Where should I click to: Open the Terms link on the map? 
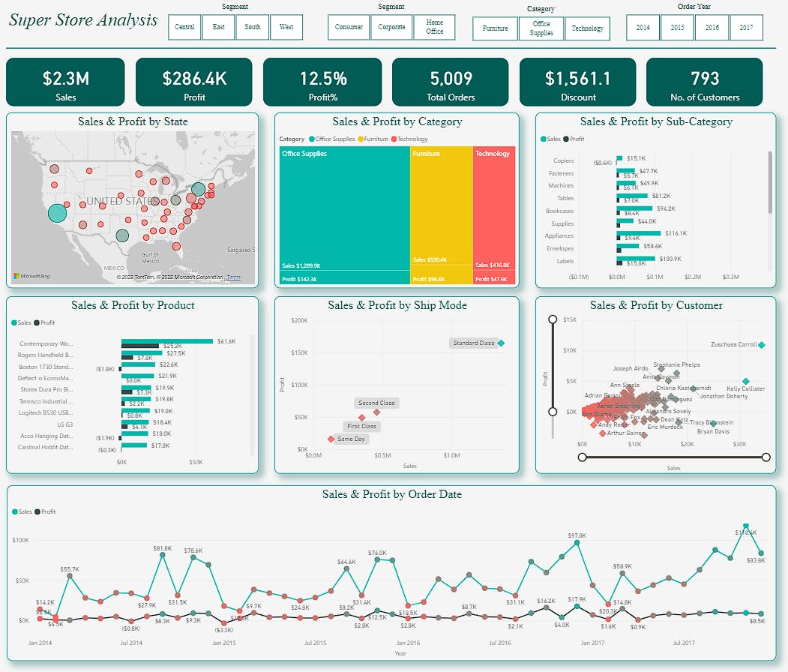click(234, 277)
